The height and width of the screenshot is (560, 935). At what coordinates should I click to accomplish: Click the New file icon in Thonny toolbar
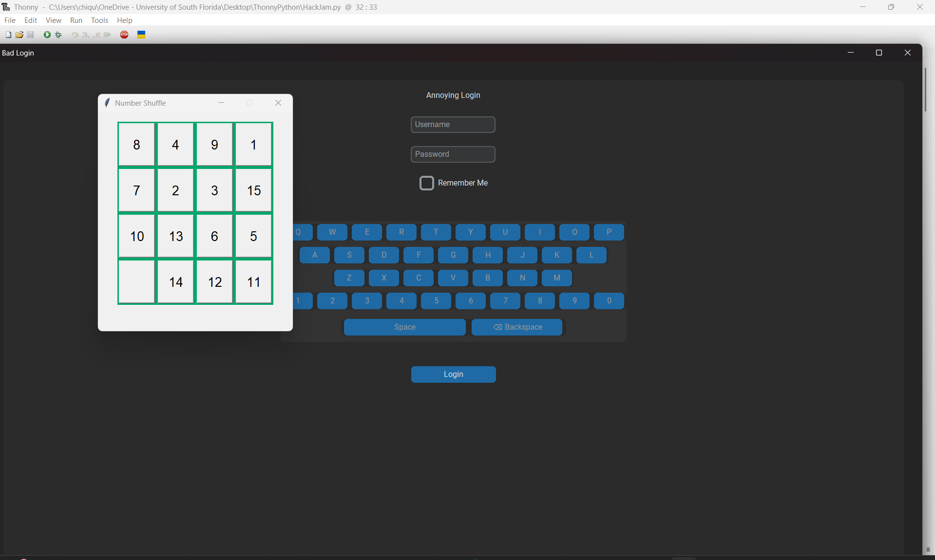8,35
